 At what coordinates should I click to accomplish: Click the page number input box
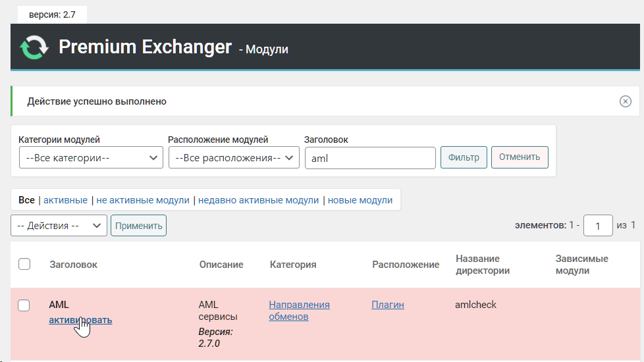[598, 226]
